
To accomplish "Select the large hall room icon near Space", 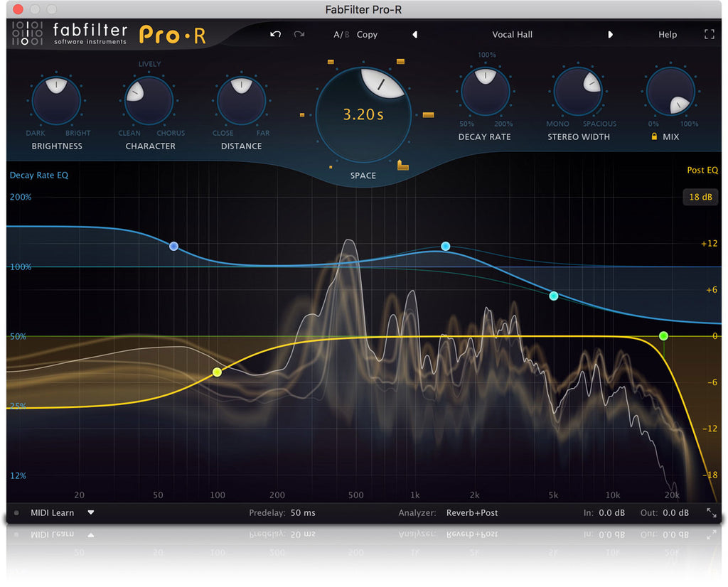I will (402, 165).
